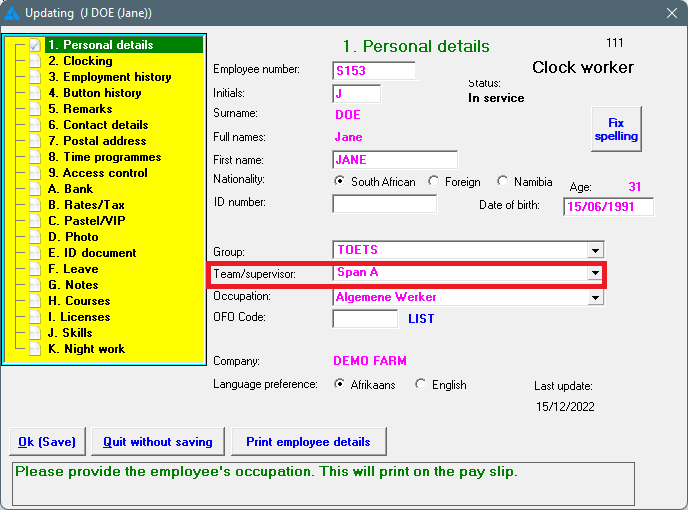
Task: Open '7. Postal address' section
Action: (97, 141)
